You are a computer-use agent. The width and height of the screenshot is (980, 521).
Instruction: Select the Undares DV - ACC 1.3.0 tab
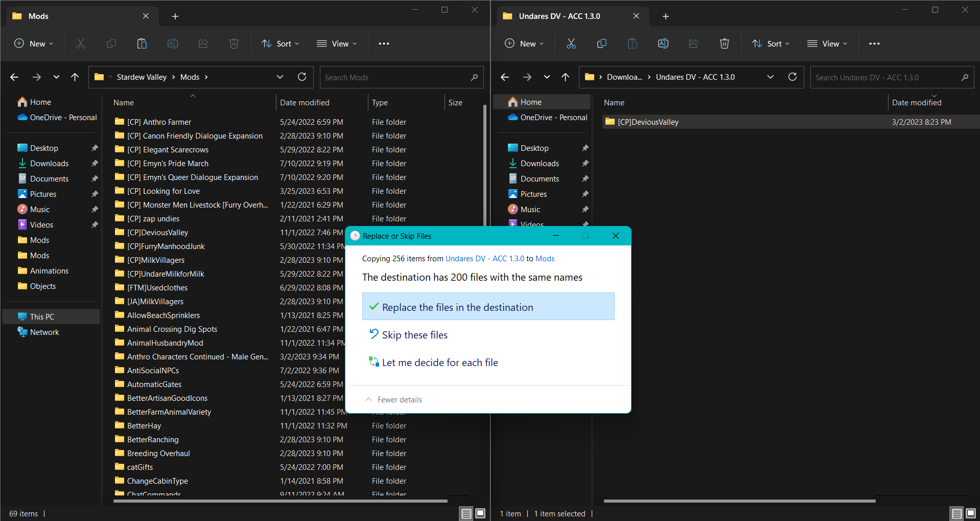[x=572, y=16]
